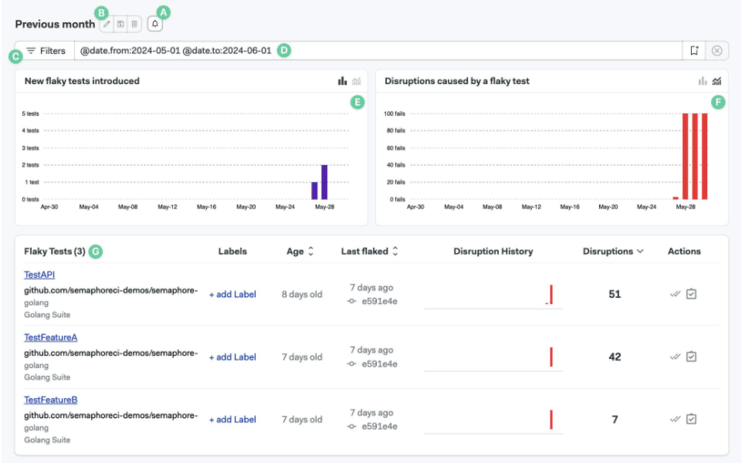Viewport: 745px width, 463px height.
Task: Click the 'Labels' column header
Action: [232, 251]
